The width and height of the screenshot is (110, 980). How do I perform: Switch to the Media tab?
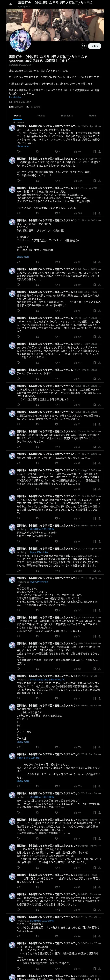click(x=92, y=116)
